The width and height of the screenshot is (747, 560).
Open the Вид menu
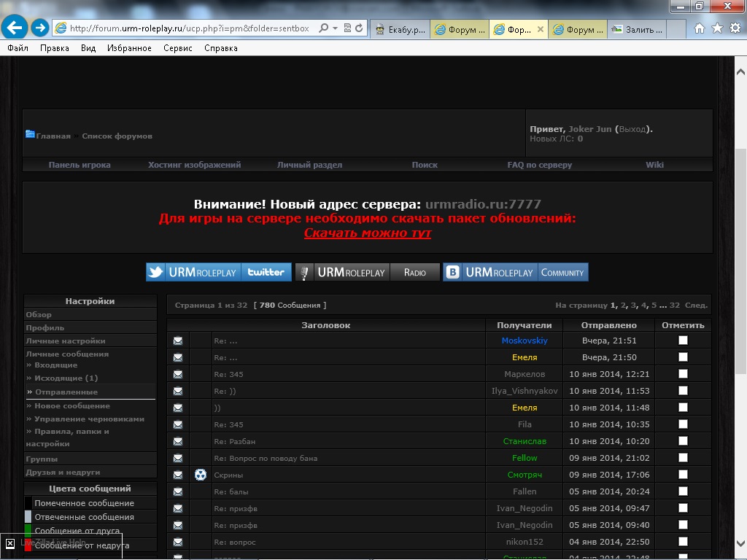pyautogui.click(x=88, y=48)
